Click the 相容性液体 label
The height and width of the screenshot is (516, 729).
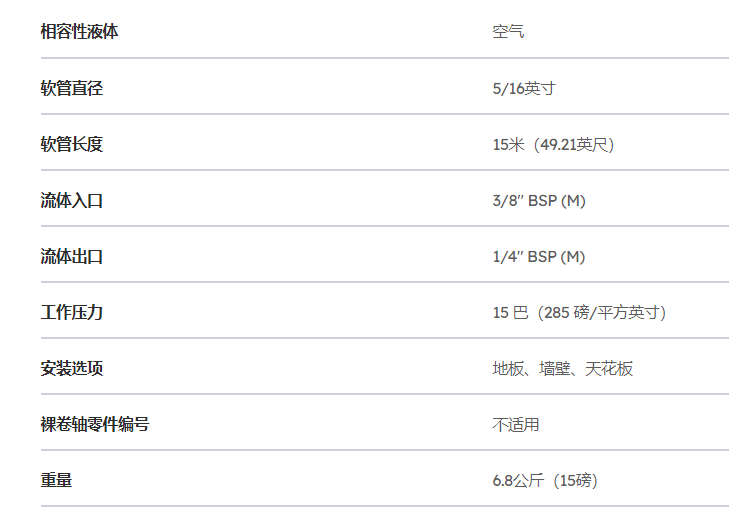80,32
